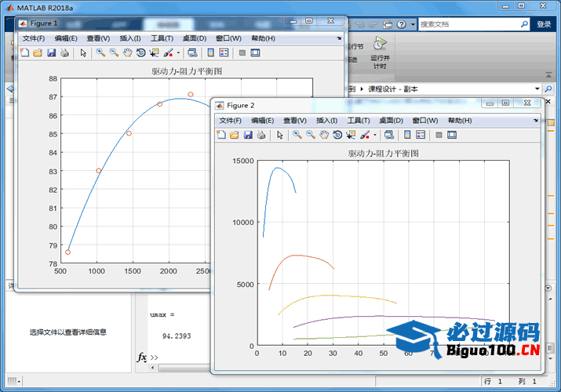Click the Command Window horizontal scrollbar
The width and height of the screenshot is (561, 392).
184,368
